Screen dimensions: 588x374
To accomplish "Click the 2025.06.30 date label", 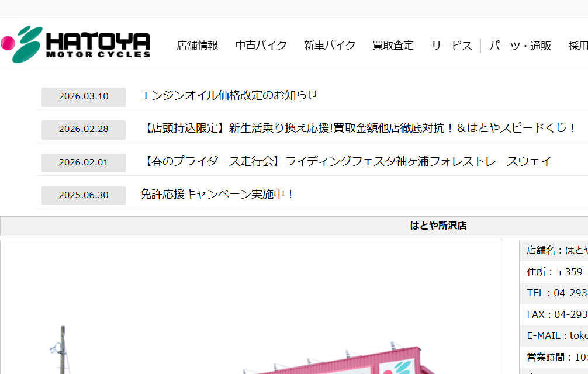I will point(84,195).
